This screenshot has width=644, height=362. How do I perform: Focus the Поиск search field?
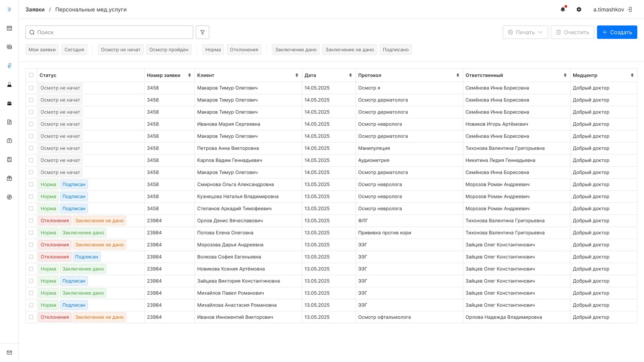tap(109, 32)
